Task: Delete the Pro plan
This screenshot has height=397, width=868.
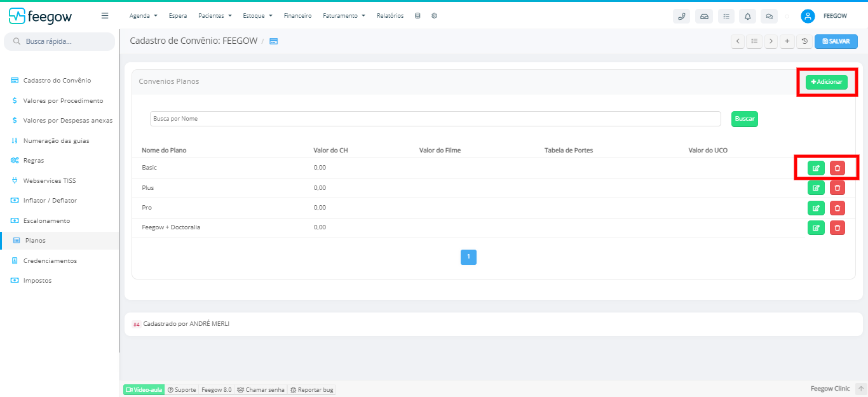Action: pyautogui.click(x=837, y=208)
